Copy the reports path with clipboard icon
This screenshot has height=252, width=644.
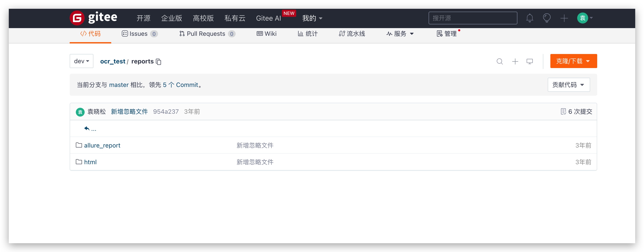point(158,61)
